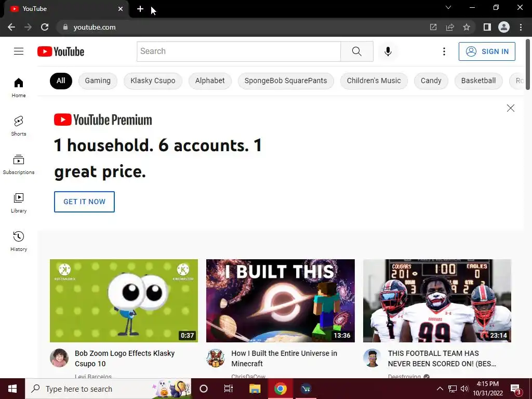The width and height of the screenshot is (532, 399).
Task: Open Chrome three-dot menu
Action: pyautogui.click(x=521, y=27)
